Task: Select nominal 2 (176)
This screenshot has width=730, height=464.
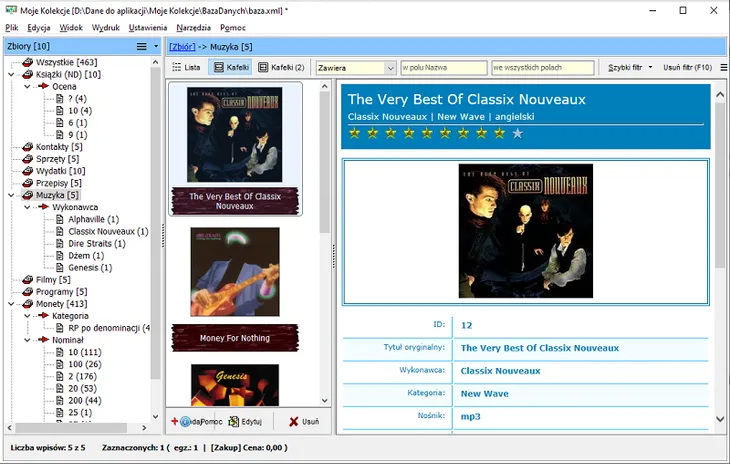Action: point(83,377)
